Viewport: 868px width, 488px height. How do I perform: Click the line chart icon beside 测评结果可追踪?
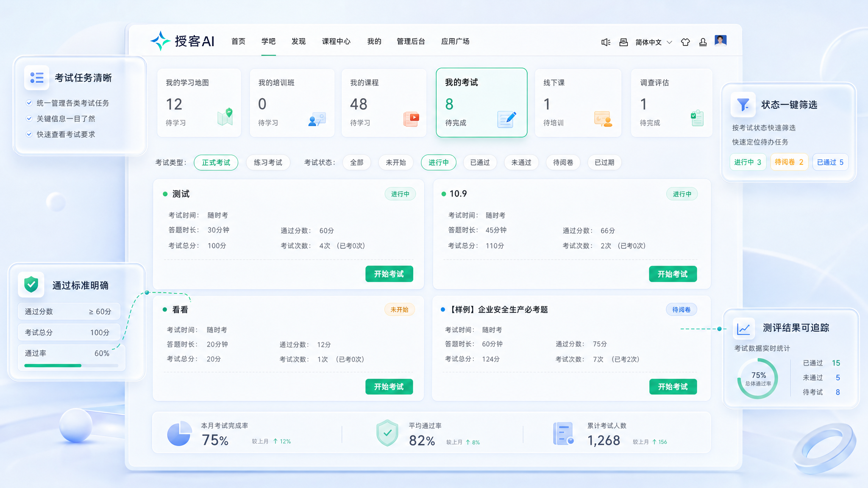(744, 329)
